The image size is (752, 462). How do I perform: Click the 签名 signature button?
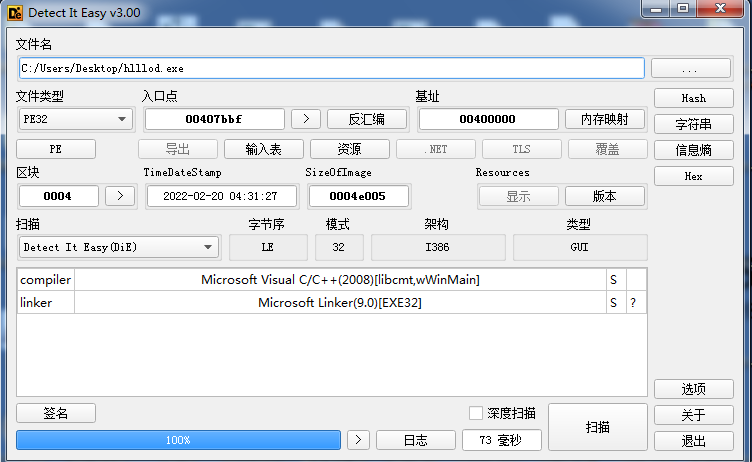tap(56, 413)
